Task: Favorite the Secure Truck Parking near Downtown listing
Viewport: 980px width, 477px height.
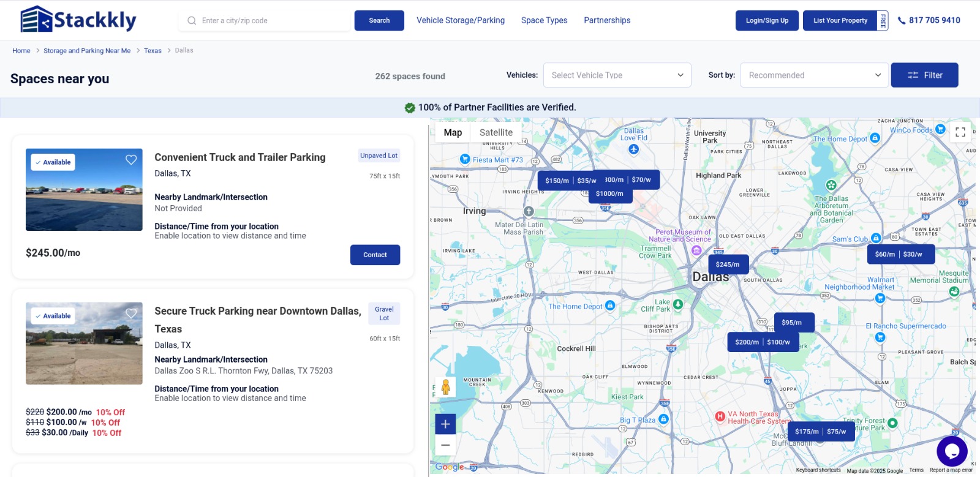Action: point(131,314)
